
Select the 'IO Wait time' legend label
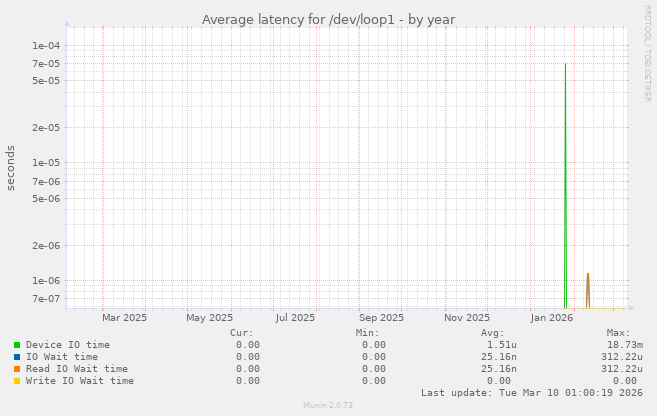click(x=62, y=357)
